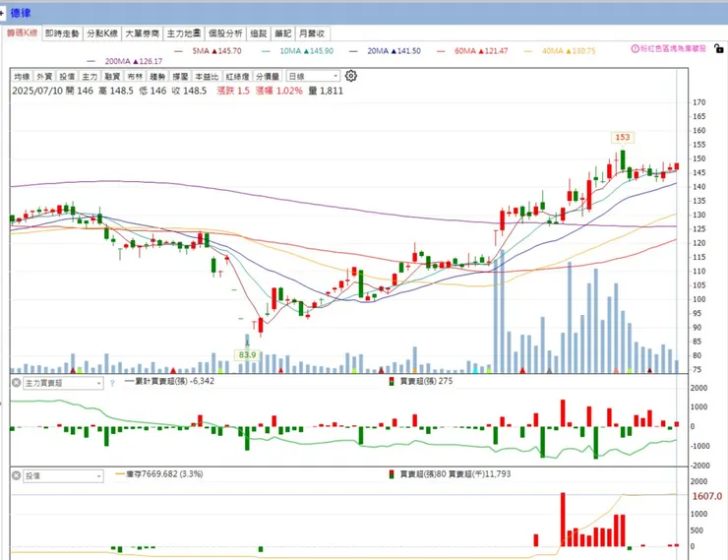Toggle the 分價量 price-volume button
This screenshot has width=728, height=560.
(268, 76)
